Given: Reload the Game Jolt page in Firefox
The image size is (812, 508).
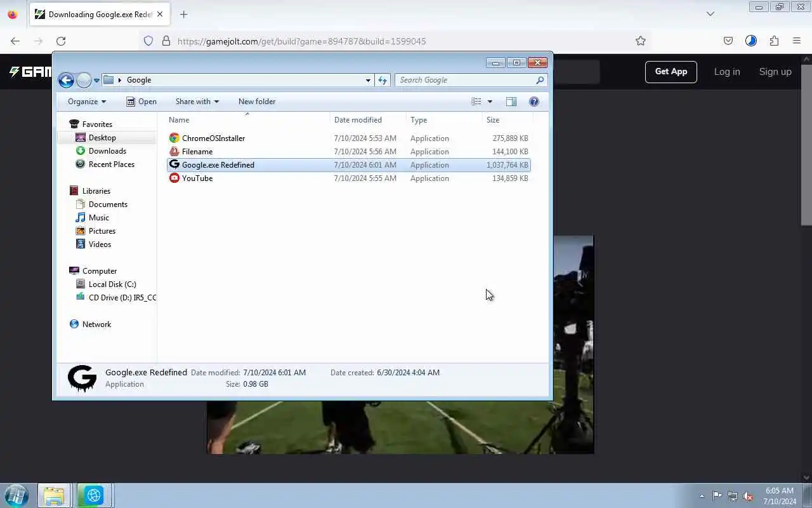Looking at the screenshot, I should pyautogui.click(x=61, y=41).
